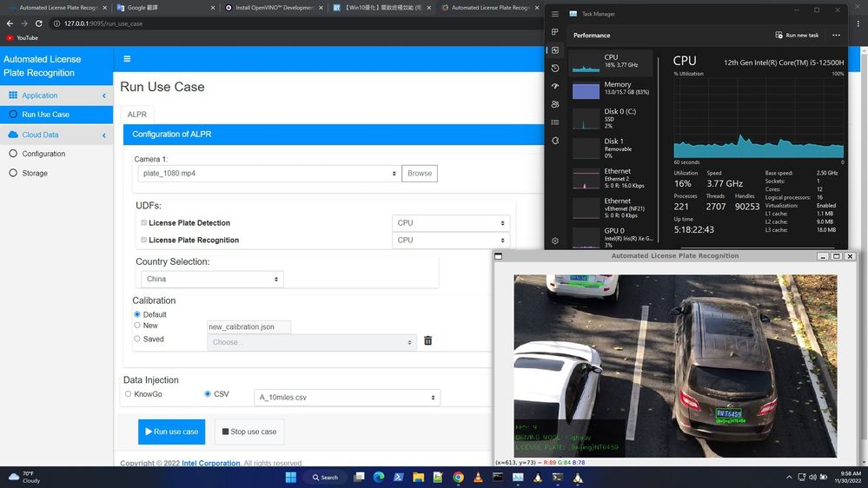Click the new_calibration.json input field
Screen dimensions: 868x488
click(248, 327)
